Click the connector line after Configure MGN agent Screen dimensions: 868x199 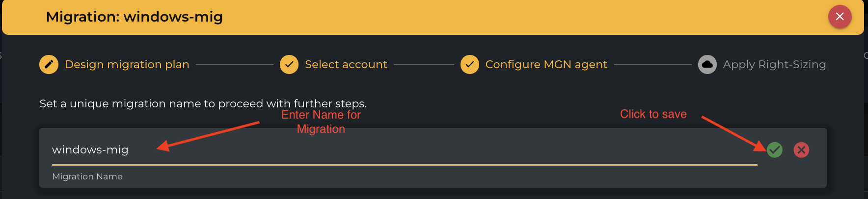pyautogui.click(x=652, y=64)
